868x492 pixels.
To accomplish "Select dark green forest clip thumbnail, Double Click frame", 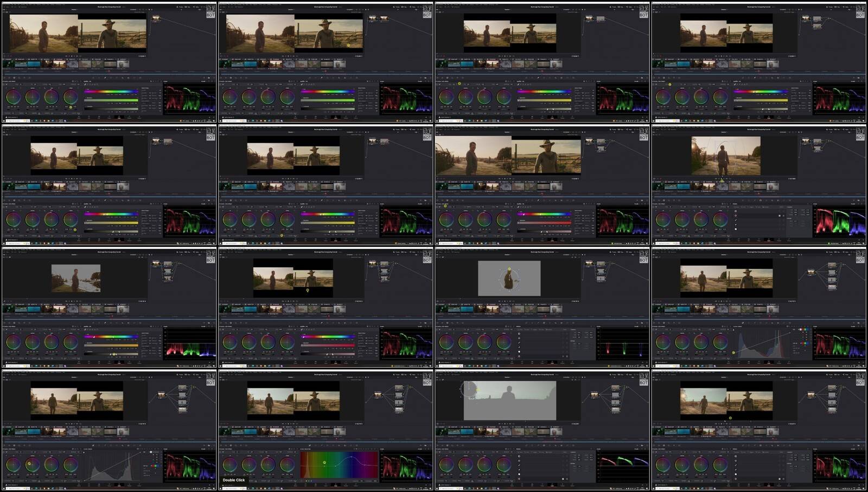I will point(225,431).
